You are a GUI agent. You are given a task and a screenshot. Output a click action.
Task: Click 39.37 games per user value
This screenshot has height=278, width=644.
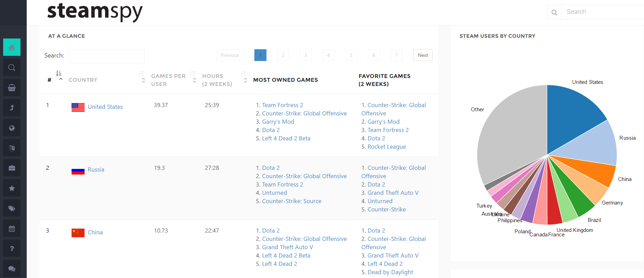[x=161, y=105]
